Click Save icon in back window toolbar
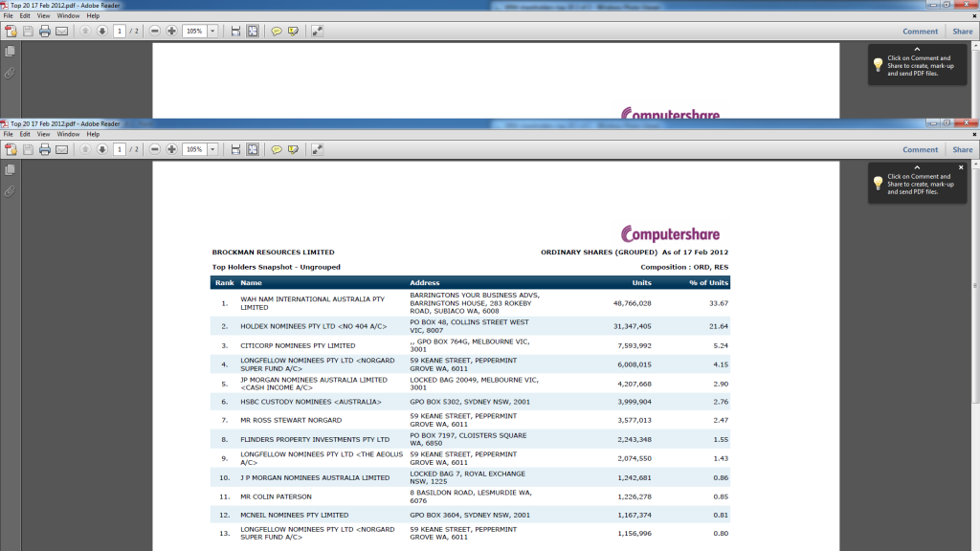Viewport: 980px width, 551px height. click(28, 31)
